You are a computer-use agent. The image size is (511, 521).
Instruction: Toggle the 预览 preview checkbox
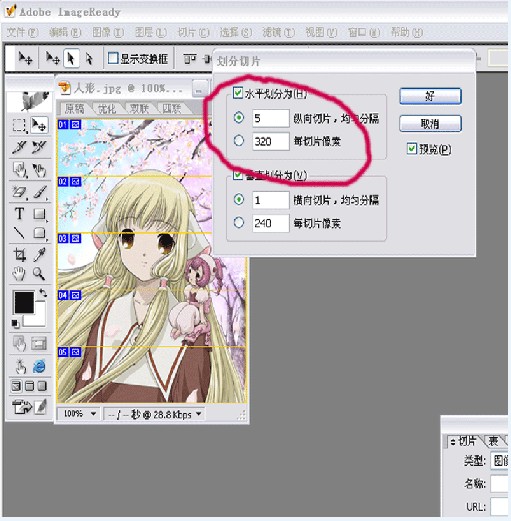412,148
